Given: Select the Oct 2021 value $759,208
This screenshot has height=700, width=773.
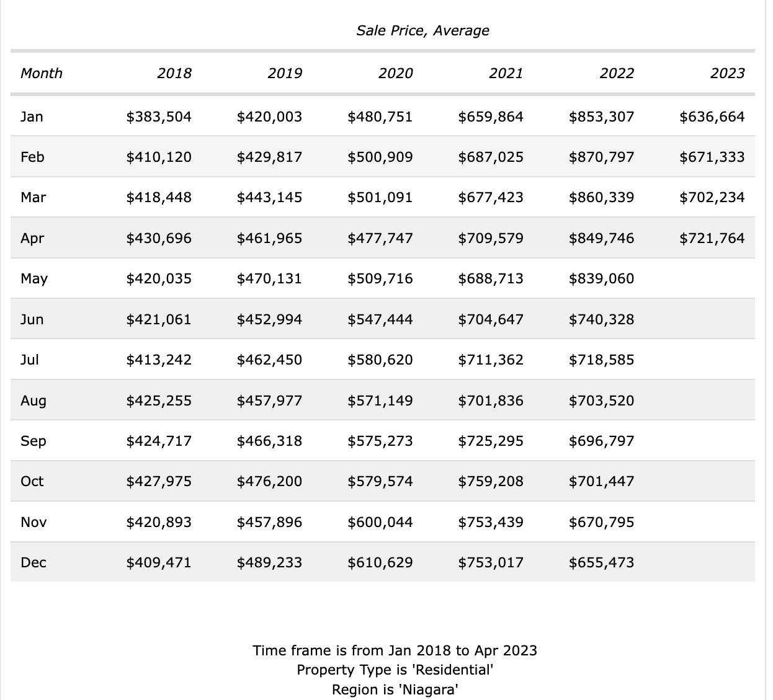Looking at the screenshot, I should click(491, 481).
